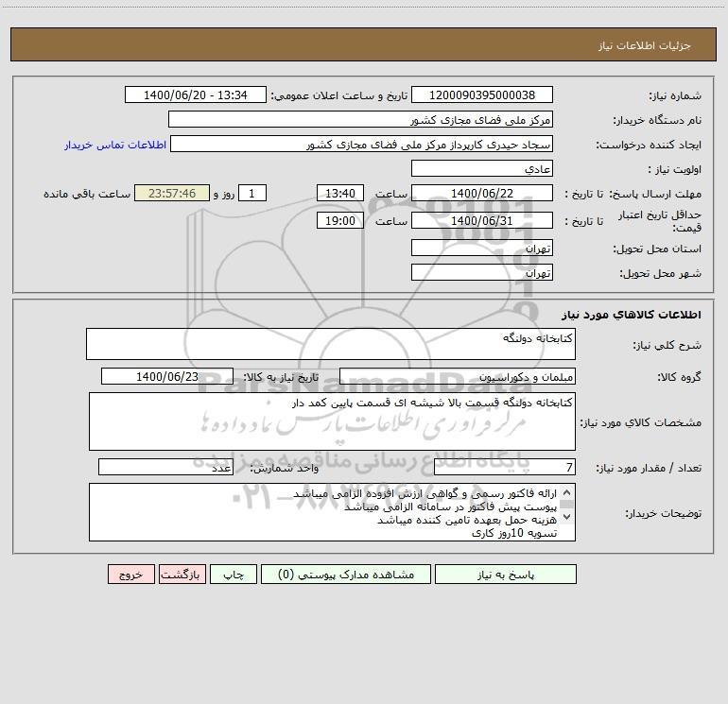Click the label اولویت نیاز

pos(675,169)
